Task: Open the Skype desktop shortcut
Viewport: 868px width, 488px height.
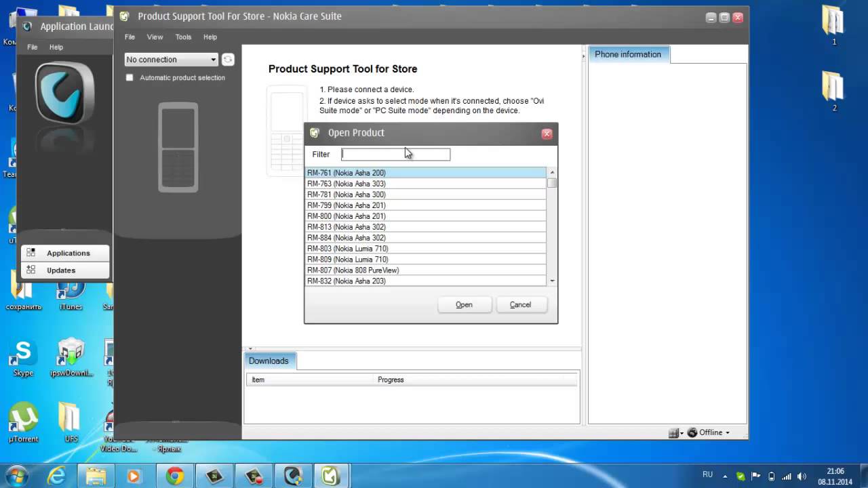Action: (23, 358)
